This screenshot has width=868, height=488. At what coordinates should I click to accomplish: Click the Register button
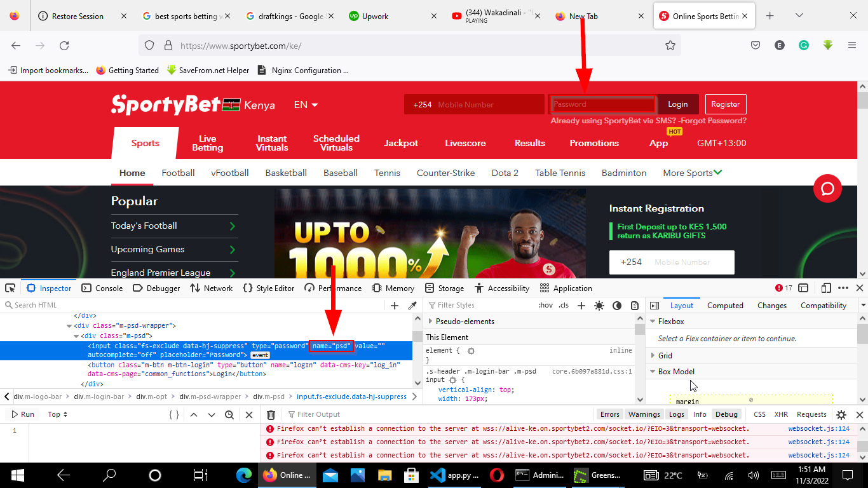(726, 104)
